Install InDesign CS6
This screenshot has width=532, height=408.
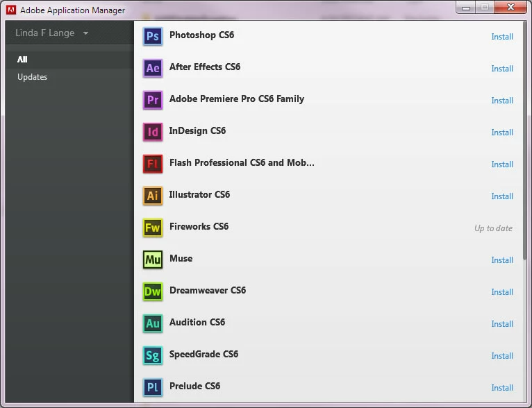502,132
